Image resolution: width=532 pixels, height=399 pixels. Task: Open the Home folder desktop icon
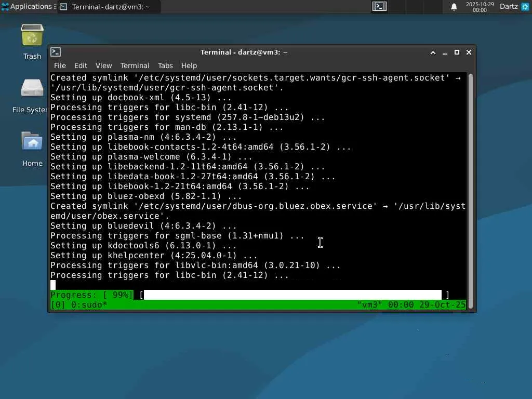point(32,149)
